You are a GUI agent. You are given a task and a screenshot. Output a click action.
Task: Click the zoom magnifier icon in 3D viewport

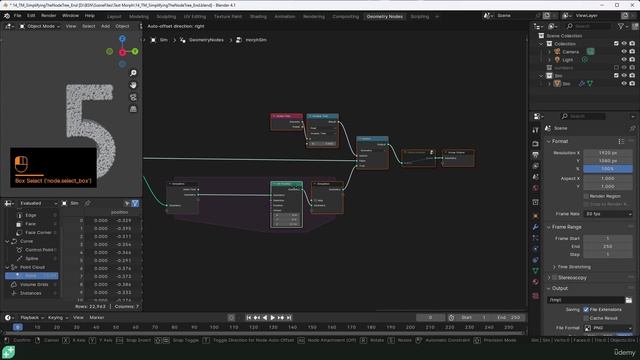133,73
